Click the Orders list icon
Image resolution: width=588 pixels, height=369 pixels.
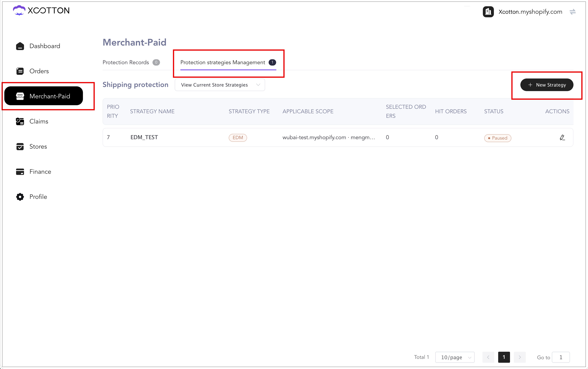tap(20, 71)
